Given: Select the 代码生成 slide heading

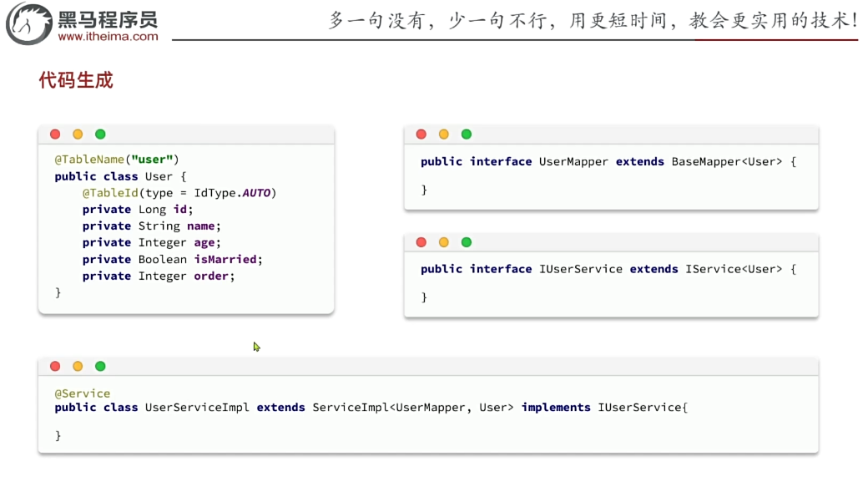Looking at the screenshot, I should [76, 80].
